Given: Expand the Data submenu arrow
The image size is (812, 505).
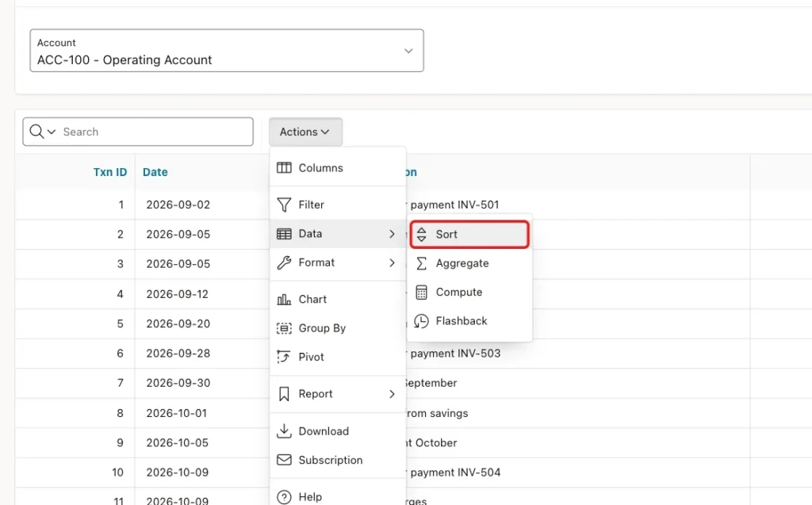Looking at the screenshot, I should coord(392,234).
